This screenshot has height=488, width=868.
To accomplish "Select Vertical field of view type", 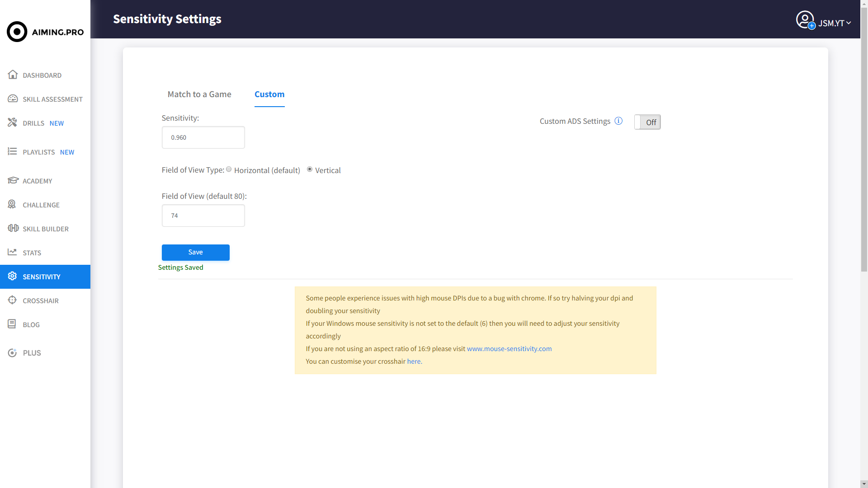I will pyautogui.click(x=310, y=169).
